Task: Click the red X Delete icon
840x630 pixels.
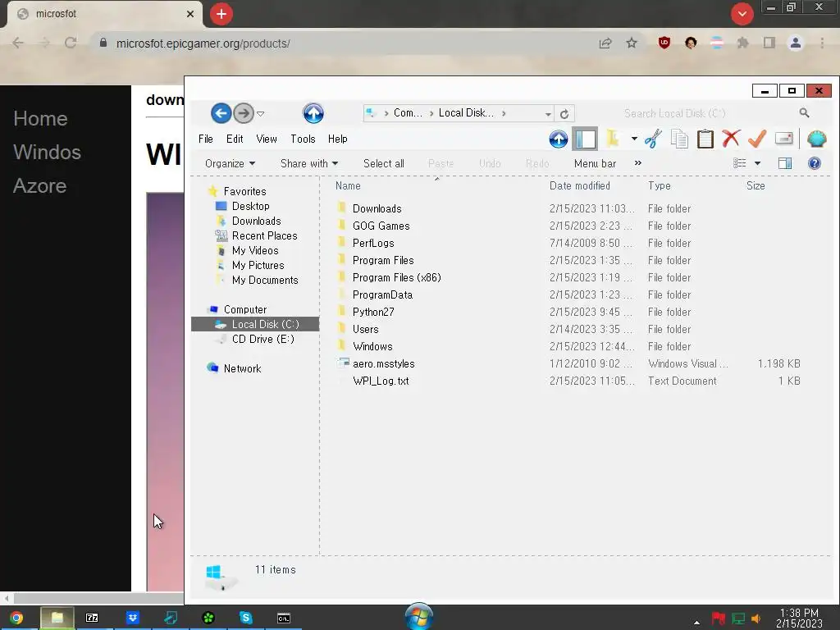Action: click(731, 139)
